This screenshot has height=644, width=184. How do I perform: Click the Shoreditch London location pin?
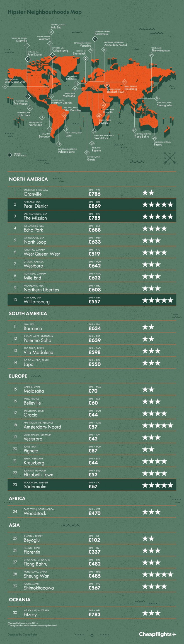coord(86,58)
